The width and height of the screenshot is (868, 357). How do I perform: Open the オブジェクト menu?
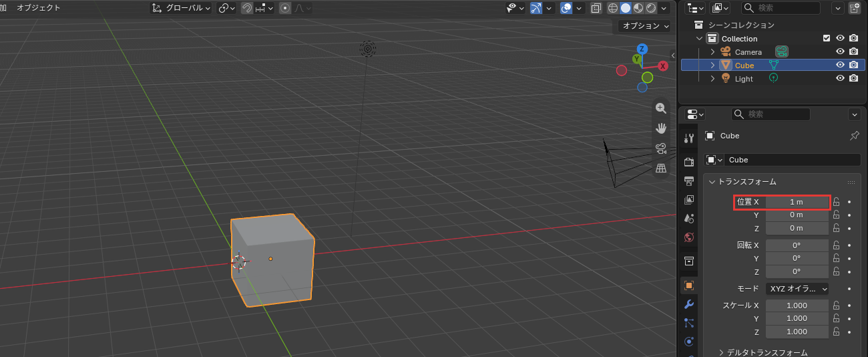(38, 8)
